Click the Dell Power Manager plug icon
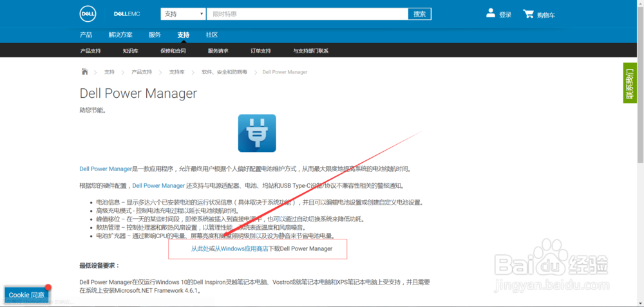The image size is (644, 307). click(257, 133)
